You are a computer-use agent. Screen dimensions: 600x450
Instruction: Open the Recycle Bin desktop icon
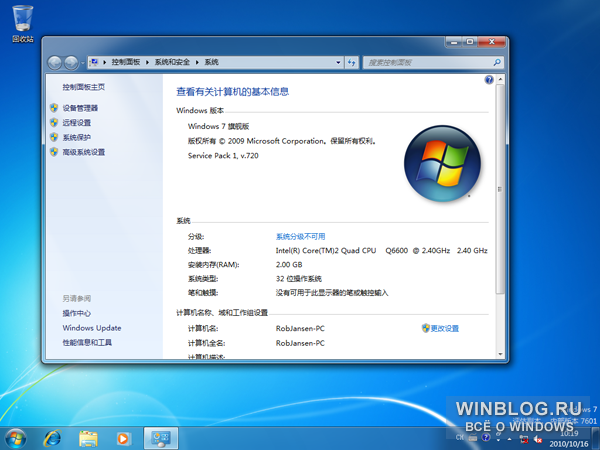click(23, 23)
